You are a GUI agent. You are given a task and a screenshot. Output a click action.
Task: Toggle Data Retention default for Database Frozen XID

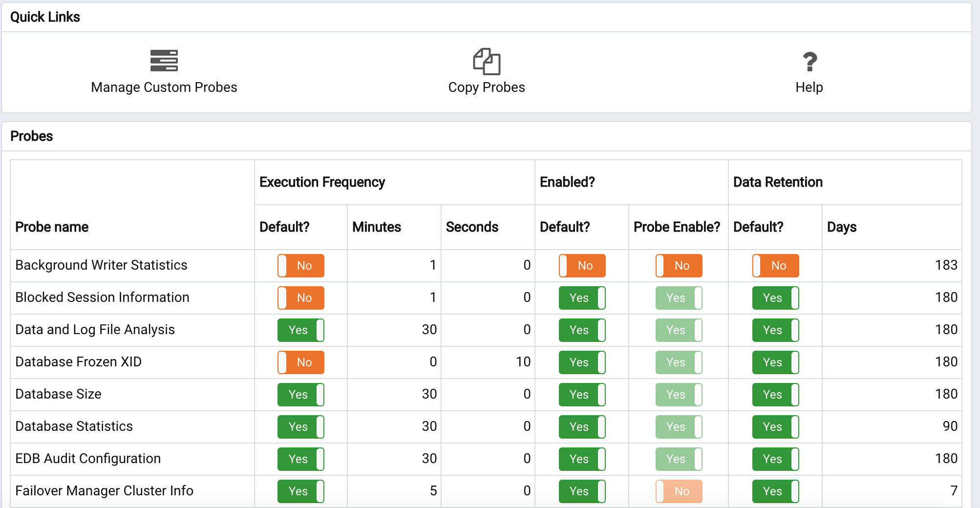click(x=776, y=362)
